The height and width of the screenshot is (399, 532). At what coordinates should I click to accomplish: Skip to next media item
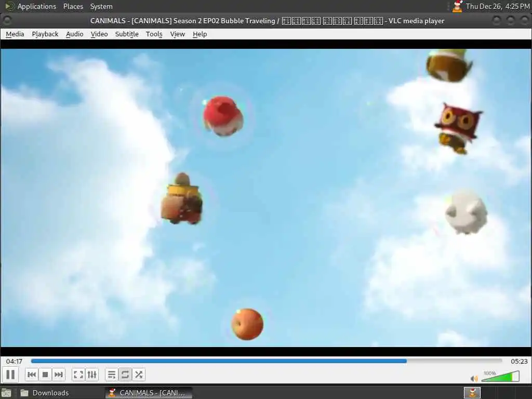click(x=58, y=375)
